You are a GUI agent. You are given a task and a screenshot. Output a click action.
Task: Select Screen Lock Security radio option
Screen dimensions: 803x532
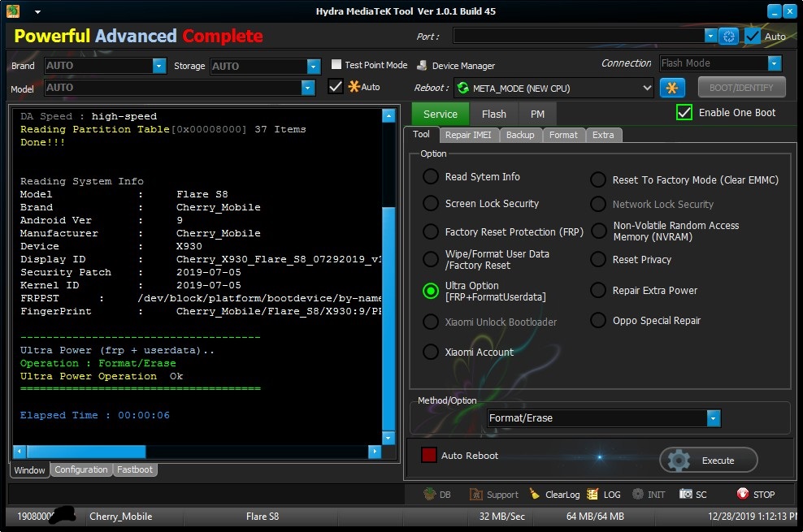tap(431, 203)
